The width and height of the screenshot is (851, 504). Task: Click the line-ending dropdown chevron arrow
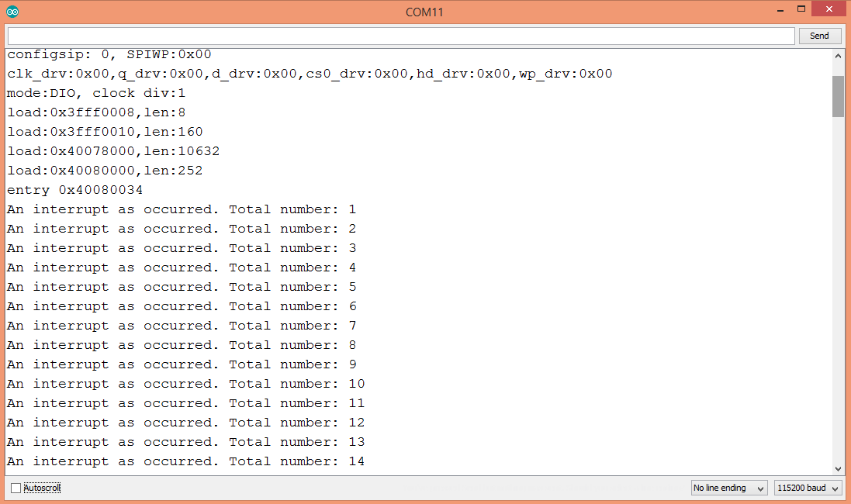[x=760, y=487]
